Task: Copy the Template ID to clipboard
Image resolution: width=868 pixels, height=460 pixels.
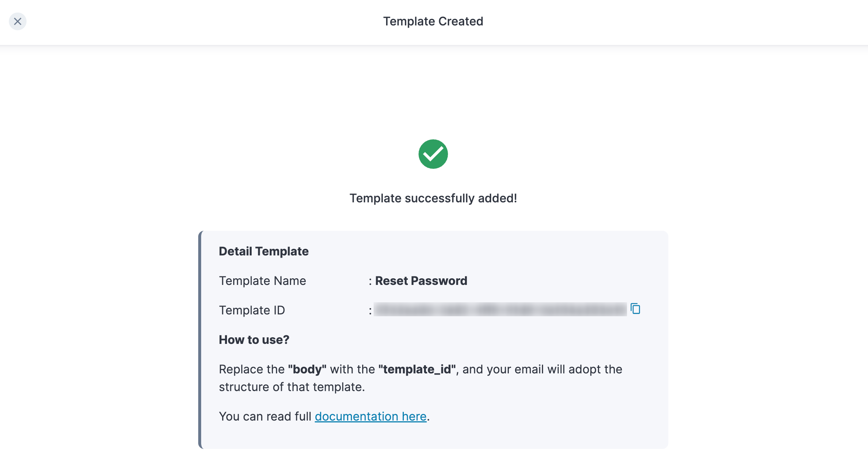Action: pos(636,309)
